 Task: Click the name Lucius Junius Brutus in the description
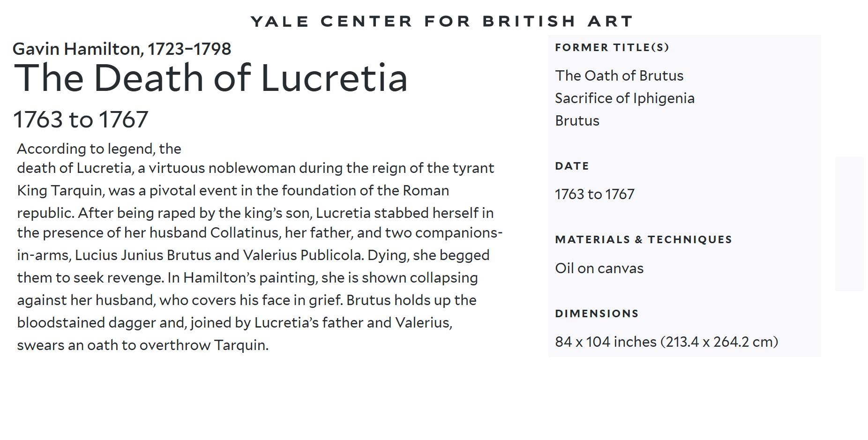(143, 255)
